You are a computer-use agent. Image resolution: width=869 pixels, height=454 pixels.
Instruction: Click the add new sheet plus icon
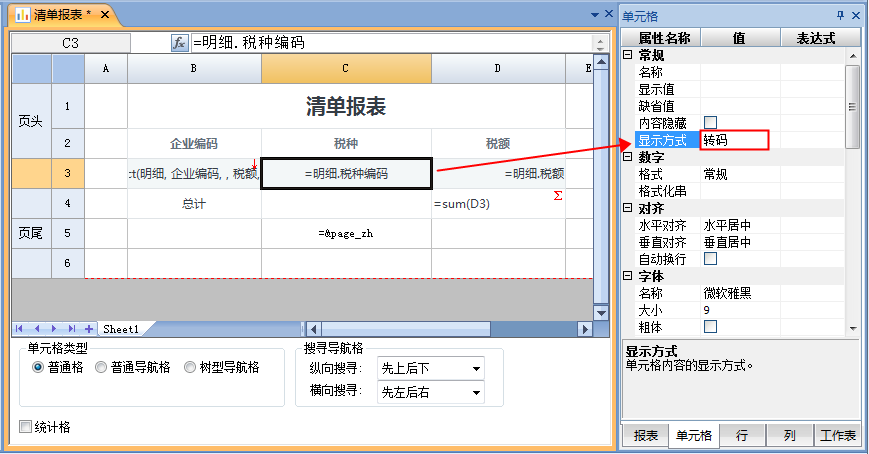[x=89, y=329]
